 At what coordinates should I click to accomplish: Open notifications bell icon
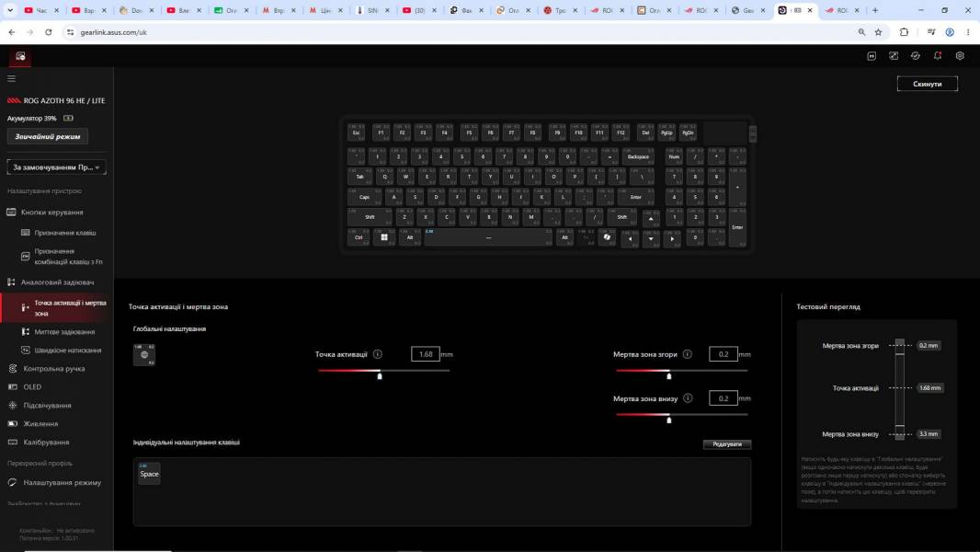pyautogui.click(x=938, y=56)
